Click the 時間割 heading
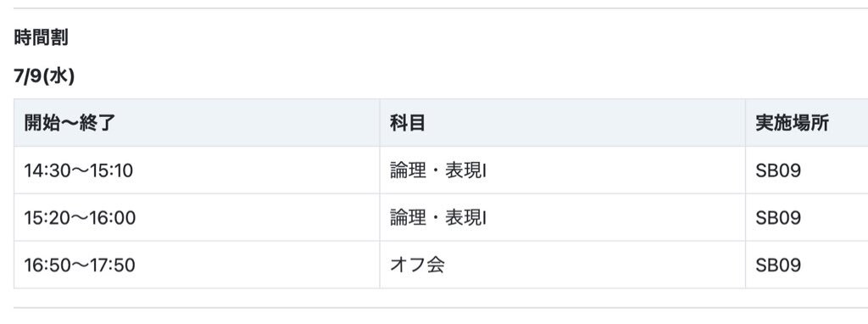 coord(41,37)
